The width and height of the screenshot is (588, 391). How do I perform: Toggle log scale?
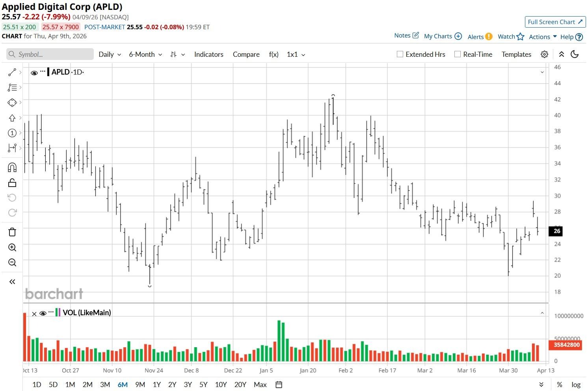click(576, 385)
